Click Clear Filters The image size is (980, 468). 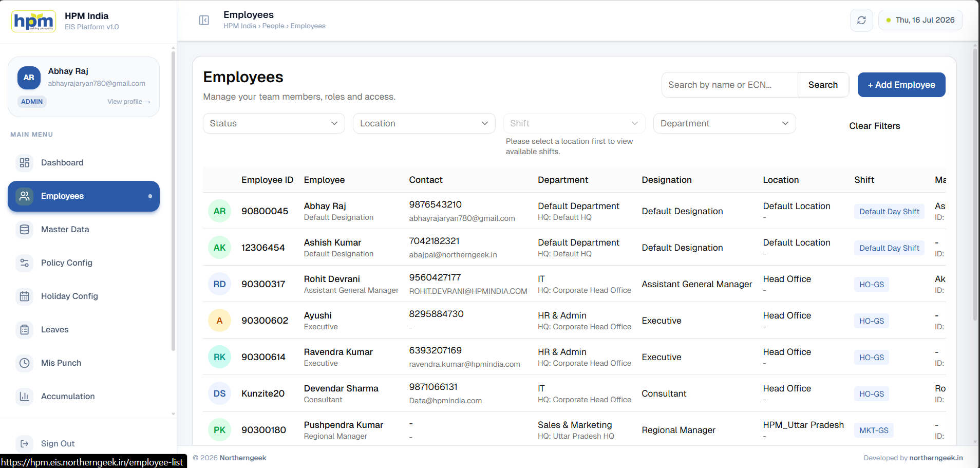[x=874, y=126]
